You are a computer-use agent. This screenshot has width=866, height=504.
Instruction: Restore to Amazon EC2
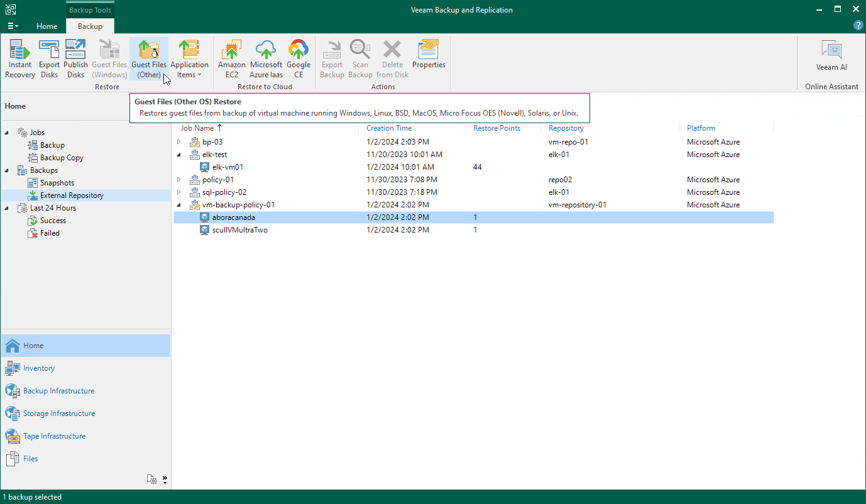[x=232, y=59]
